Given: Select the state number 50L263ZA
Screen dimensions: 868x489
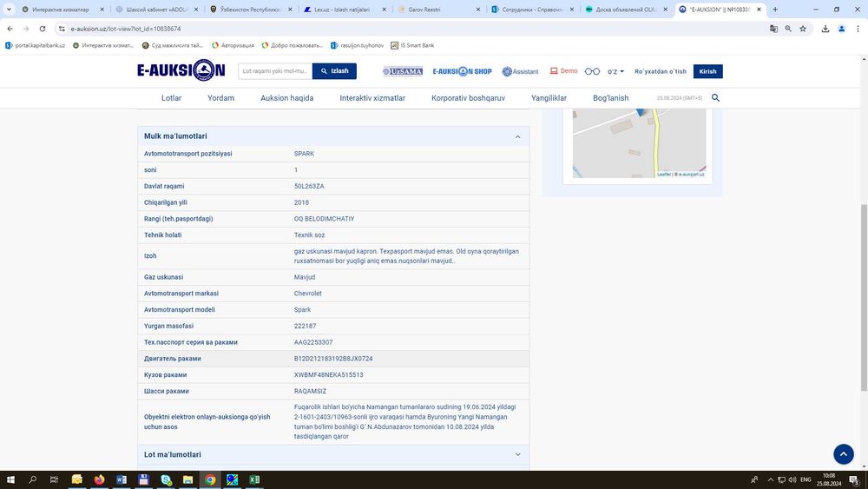Looking at the screenshot, I should click(x=309, y=187).
